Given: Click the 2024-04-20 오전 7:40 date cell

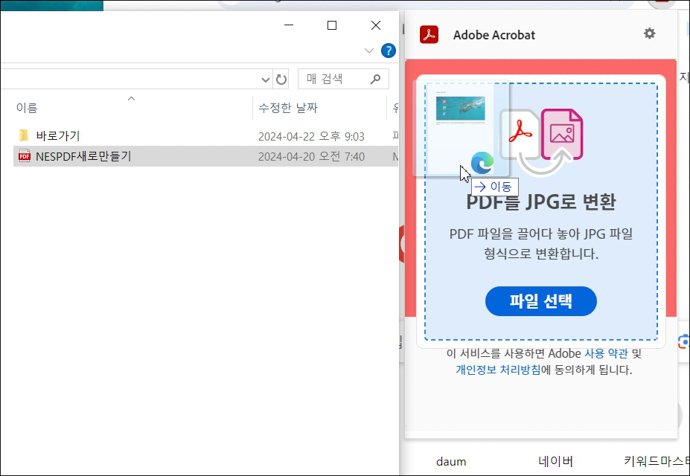Looking at the screenshot, I should [x=311, y=157].
